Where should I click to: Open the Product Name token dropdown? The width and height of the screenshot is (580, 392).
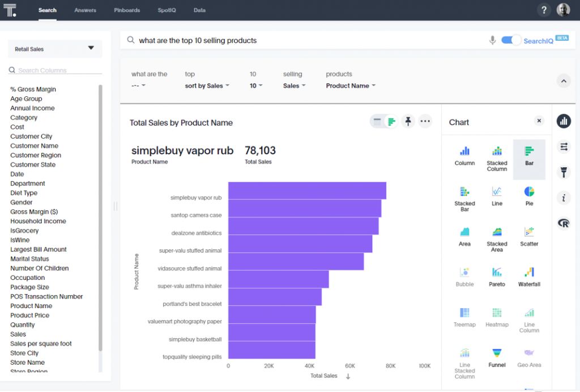(x=351, y=86)
